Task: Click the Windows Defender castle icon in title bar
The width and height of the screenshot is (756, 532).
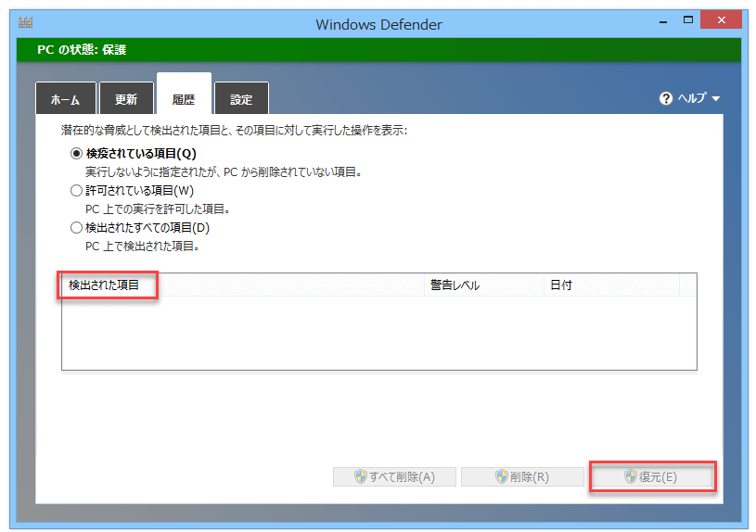Action: click(x=26, y=22)
